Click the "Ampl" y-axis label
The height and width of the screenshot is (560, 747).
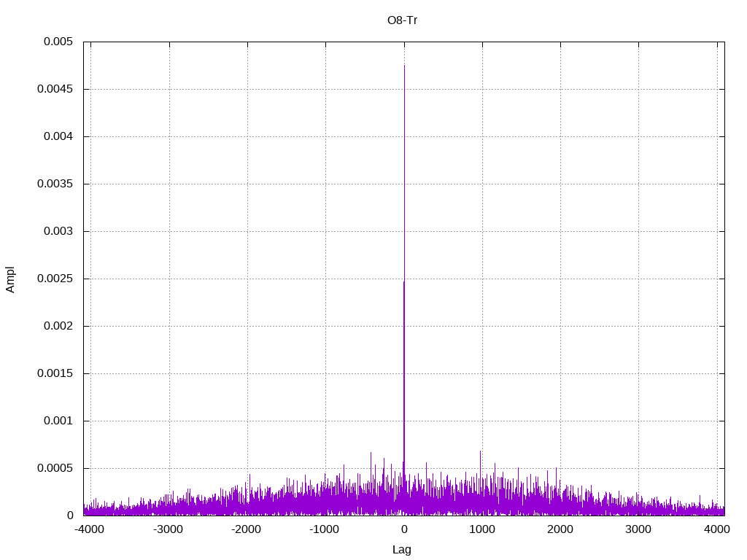[10, 279]
